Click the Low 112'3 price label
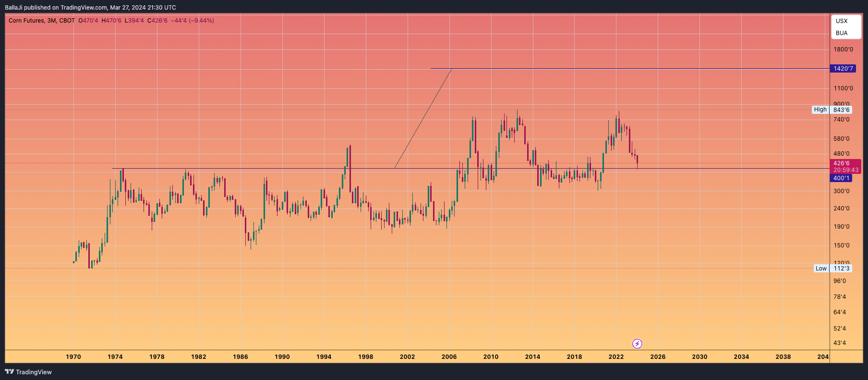 833,269
